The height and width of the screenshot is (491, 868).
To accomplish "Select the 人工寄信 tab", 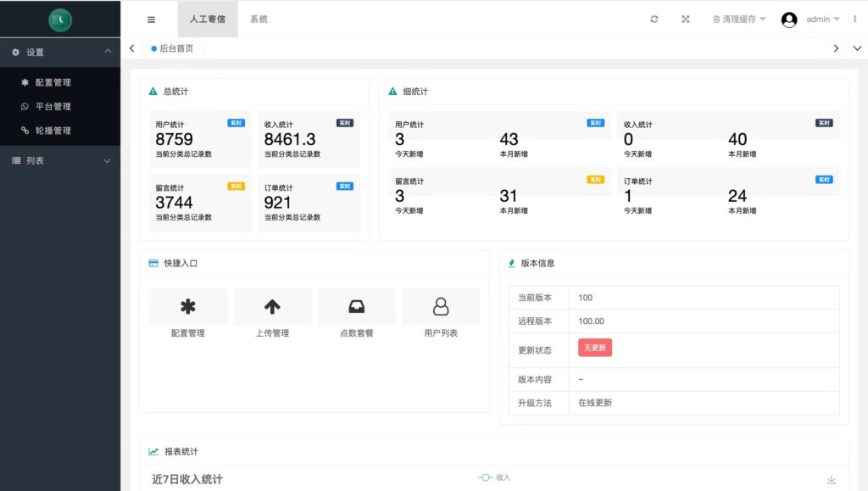I will [209, 19].
